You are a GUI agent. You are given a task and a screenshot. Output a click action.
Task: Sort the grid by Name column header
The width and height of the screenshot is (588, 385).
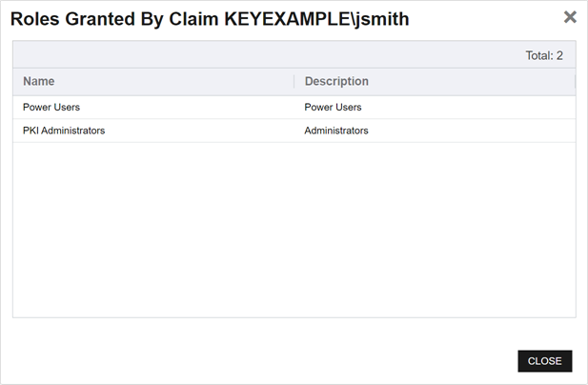click(x=39, y=82)
